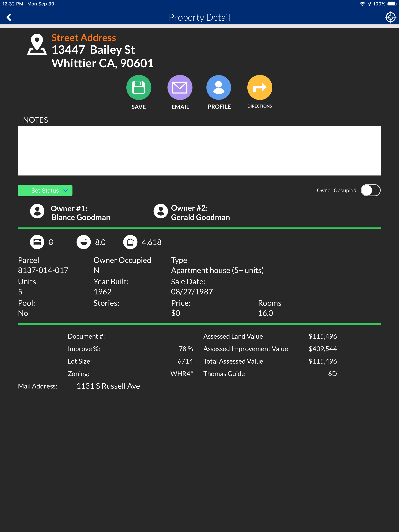Tap the location services arrow in status bar
Screen dimensions: 399x532
pyautogui.click(x=369, y=4)
